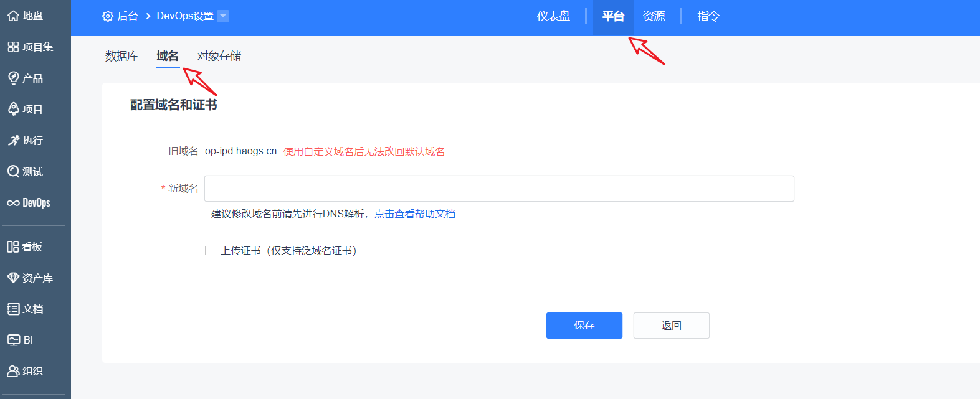
Task: Select the BI monitor icon
Action: (x=13, y=340)
